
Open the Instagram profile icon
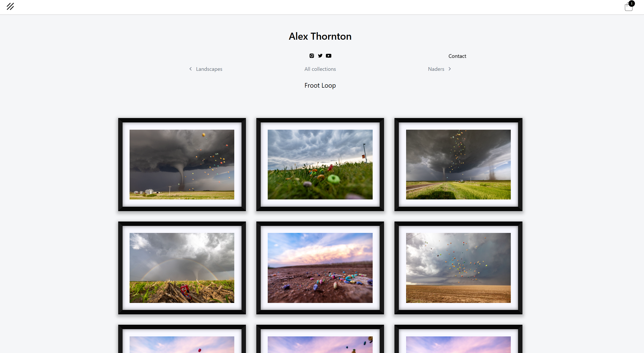[x=312, y=56]
